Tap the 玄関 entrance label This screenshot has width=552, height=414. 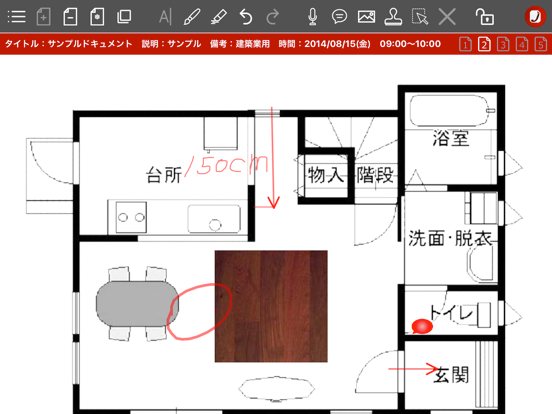(x=451, y=375)
